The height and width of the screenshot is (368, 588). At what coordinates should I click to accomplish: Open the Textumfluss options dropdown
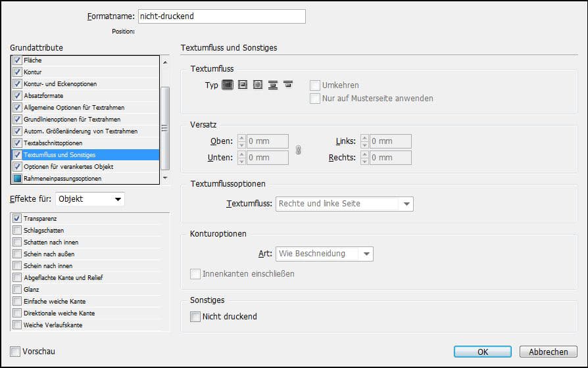tap(345, 204)
